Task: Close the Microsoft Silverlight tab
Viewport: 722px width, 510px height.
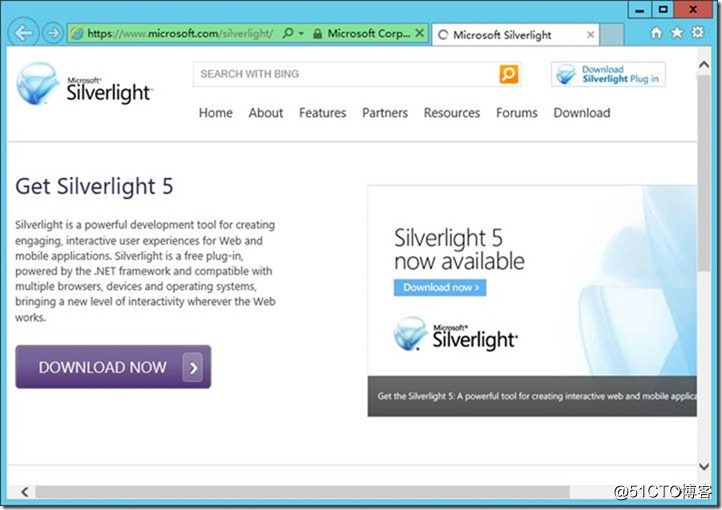Action: (x=591, y=35)
